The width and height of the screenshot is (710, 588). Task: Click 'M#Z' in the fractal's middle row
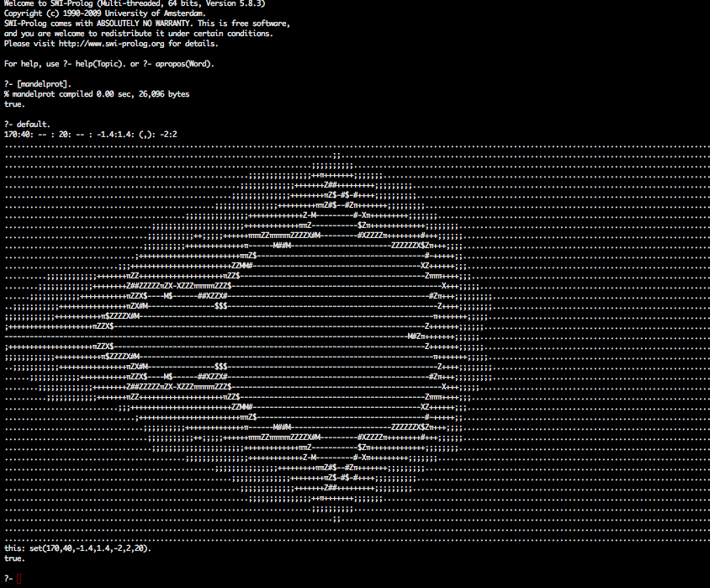click(x=414, y=336)
